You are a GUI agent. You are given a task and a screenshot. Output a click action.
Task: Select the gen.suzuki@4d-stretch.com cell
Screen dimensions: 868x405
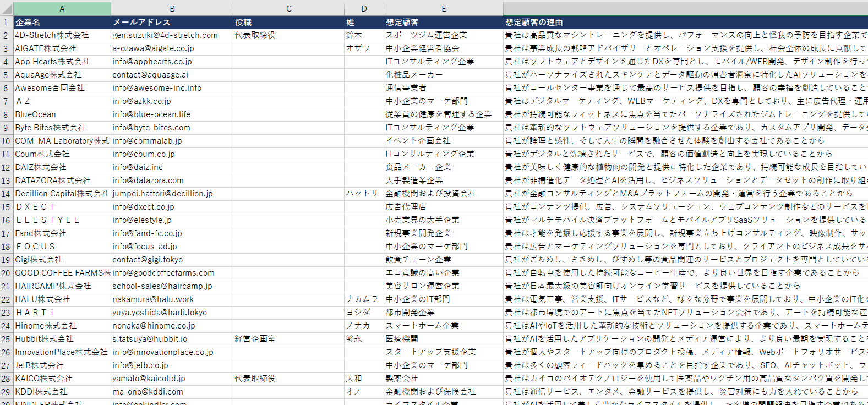pos(172,35)
